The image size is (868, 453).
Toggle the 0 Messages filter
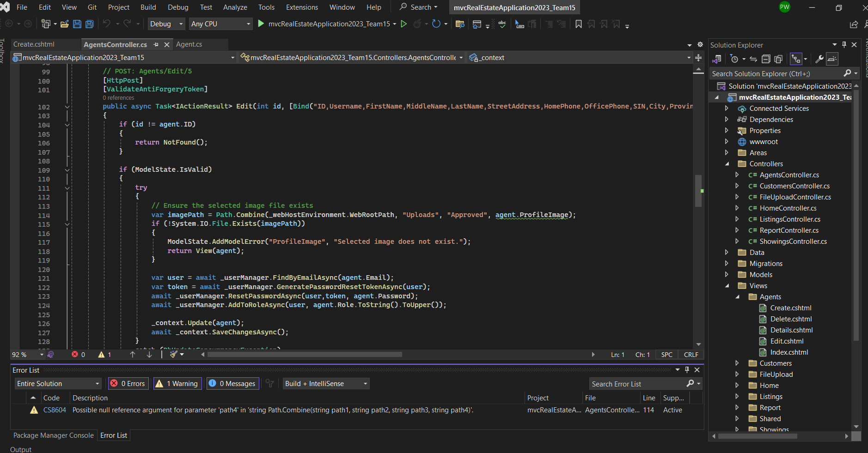(x=232, y=384)
